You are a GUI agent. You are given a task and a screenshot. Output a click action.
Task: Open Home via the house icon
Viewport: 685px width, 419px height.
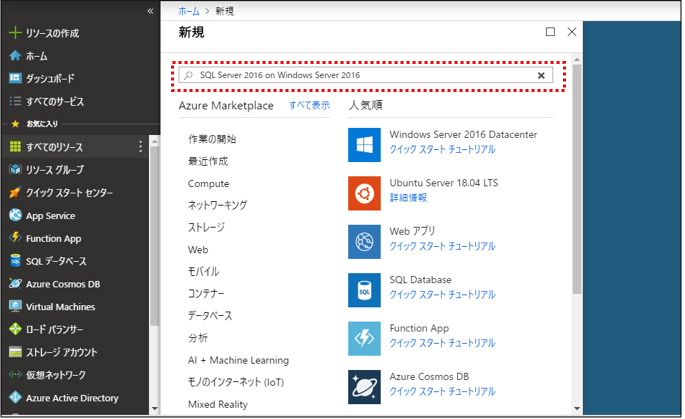[x=15, y=55]
